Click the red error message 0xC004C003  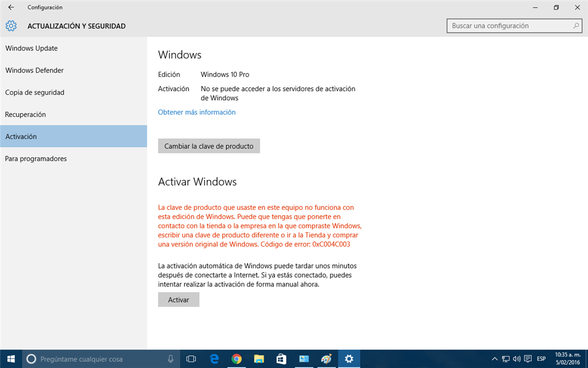tap(260, 225)
